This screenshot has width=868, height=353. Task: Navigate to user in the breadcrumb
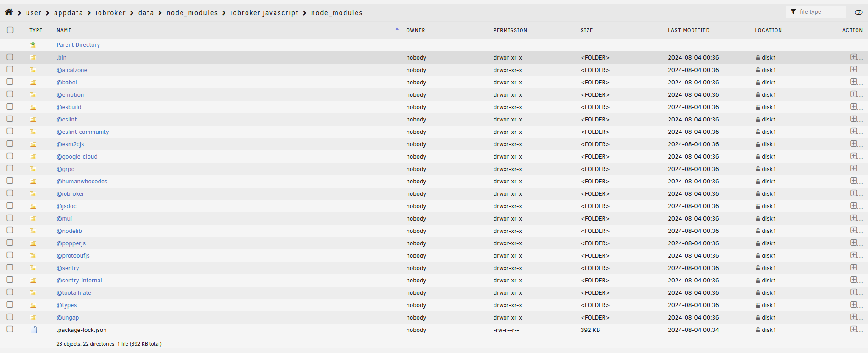[x=34, y=13]
